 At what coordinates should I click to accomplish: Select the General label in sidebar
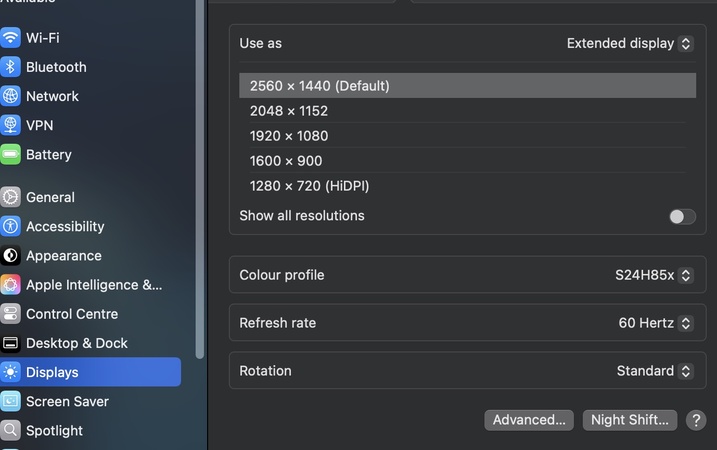point(50,197)
